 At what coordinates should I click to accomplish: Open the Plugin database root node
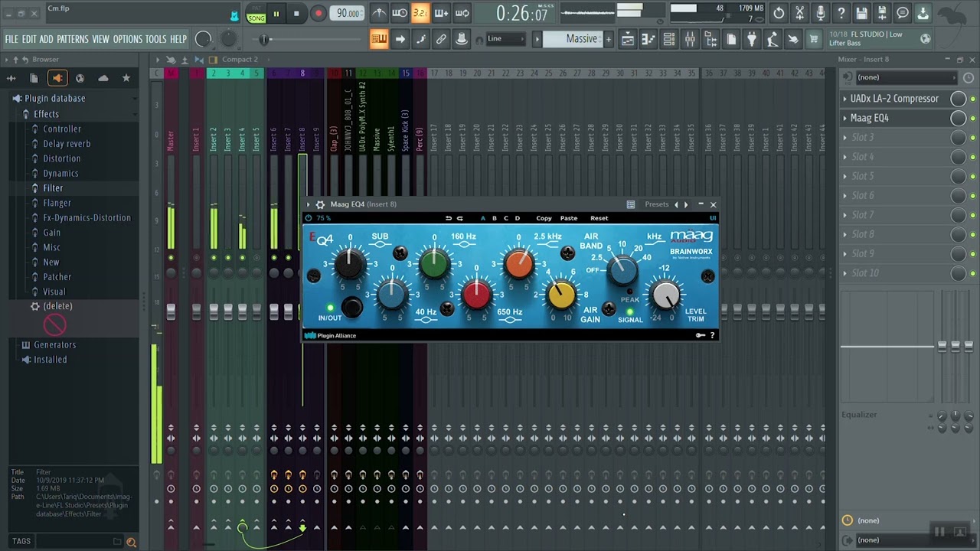(x=54, y=99)
